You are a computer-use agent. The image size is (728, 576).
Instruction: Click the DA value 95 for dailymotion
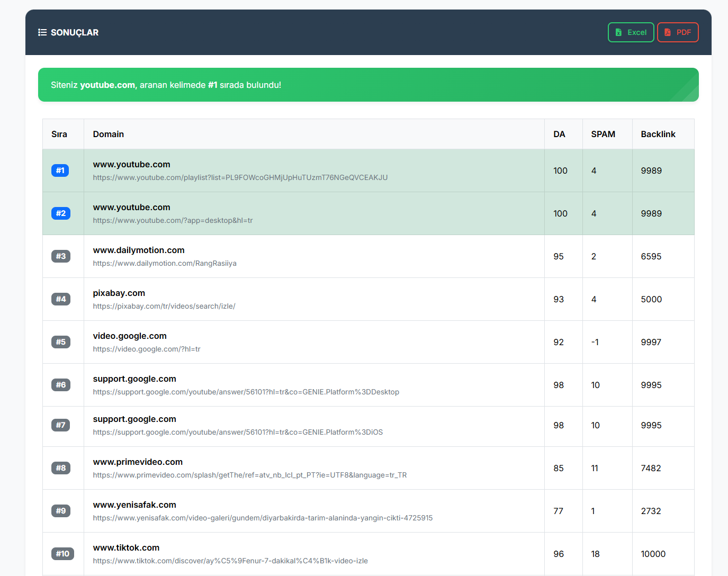coord(559,256)
